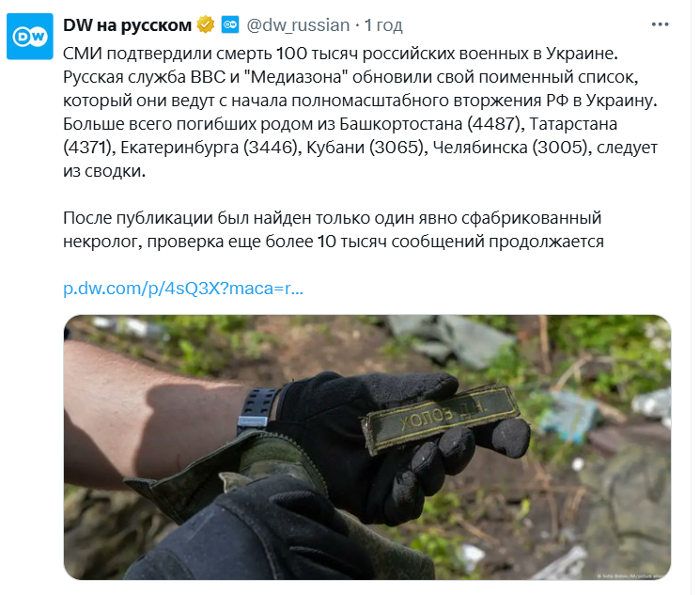Click the paragraph starting 'После публикации'
The image size is (700, 595).
click(x=334, y=230)
